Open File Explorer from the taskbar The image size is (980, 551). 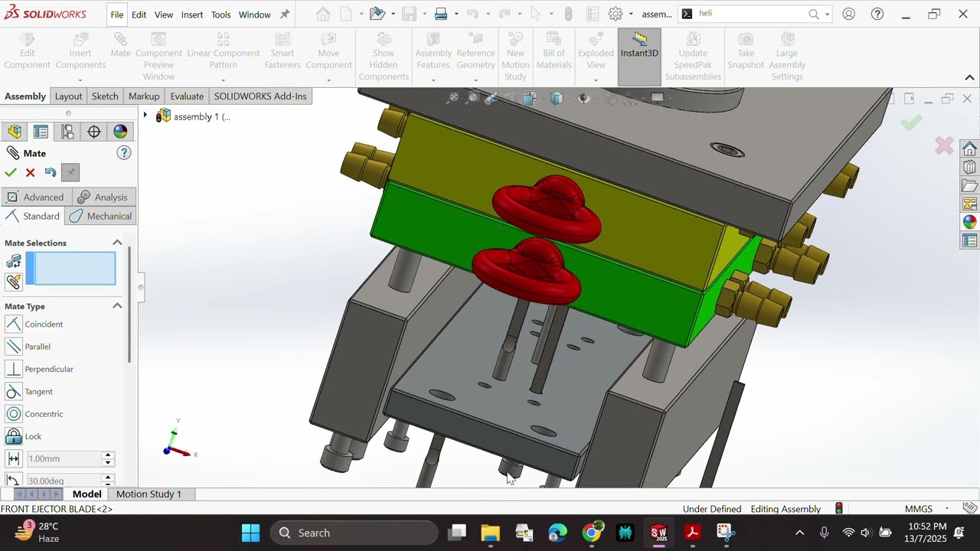pos(490,533)
